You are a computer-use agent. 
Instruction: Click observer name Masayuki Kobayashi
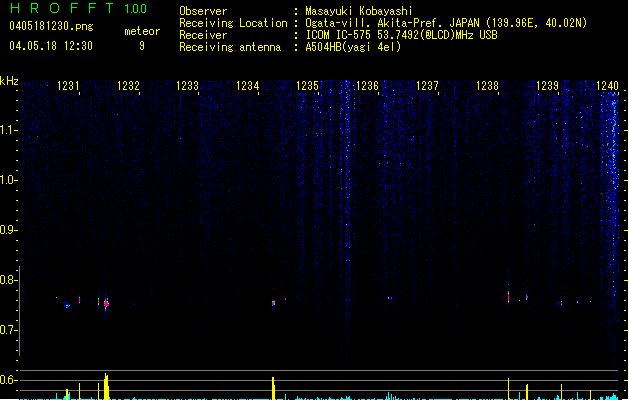pos(359,11)
